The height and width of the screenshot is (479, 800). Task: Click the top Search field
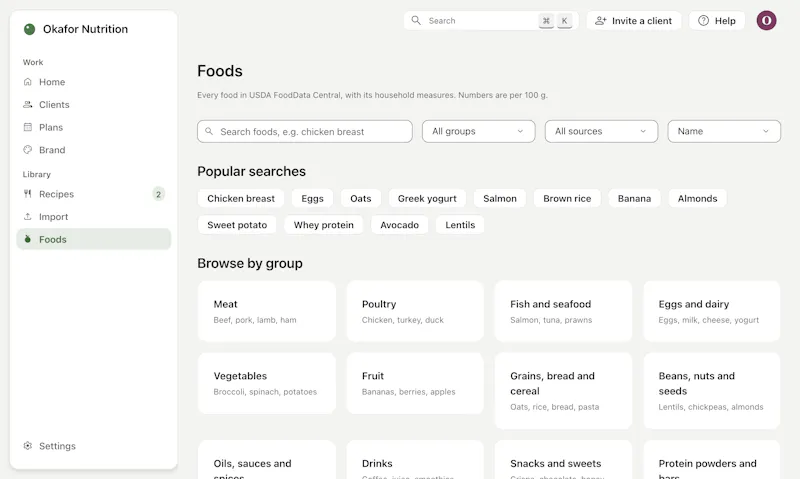click(491, 20)
